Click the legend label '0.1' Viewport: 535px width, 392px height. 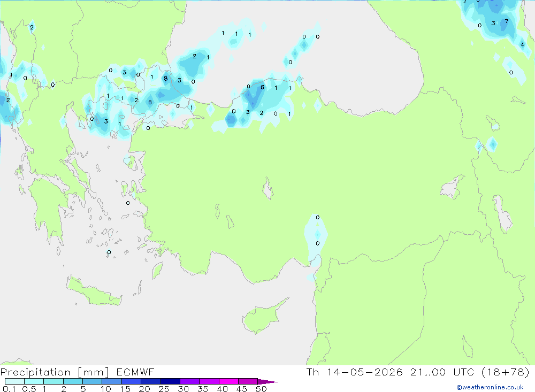[x=9, y=389]
